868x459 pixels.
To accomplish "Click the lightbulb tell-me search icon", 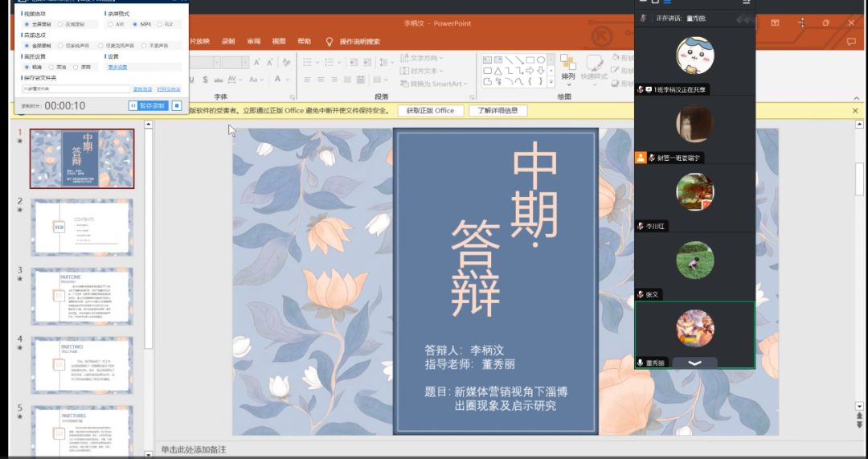I will 329,42.
